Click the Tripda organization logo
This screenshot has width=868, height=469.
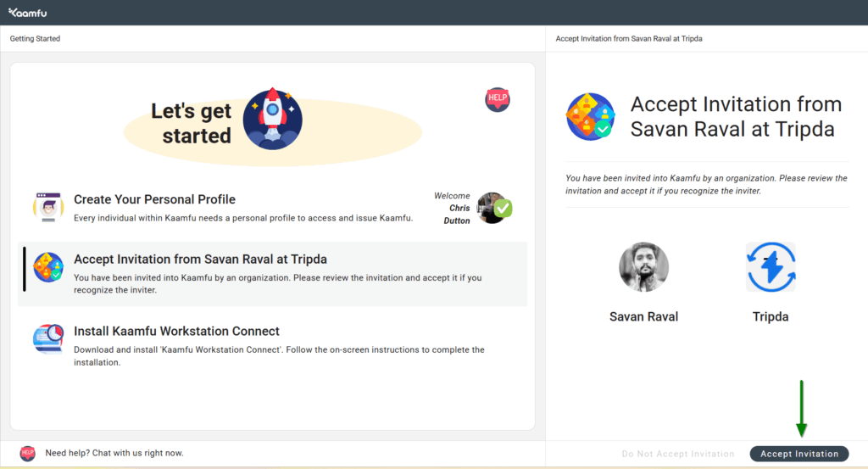point(771,267)
